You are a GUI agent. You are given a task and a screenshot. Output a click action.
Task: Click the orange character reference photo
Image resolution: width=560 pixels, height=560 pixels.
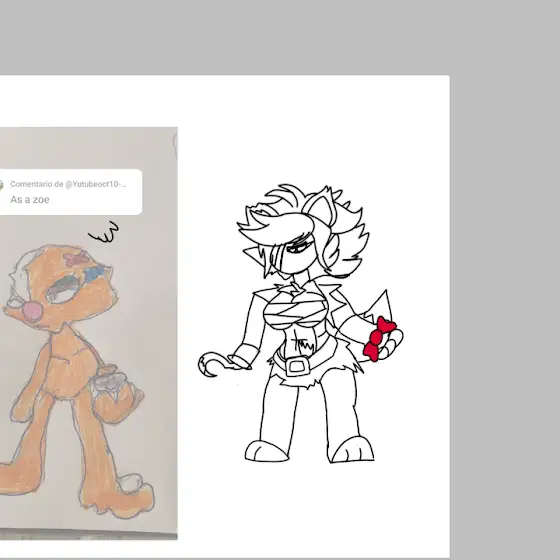89,333
